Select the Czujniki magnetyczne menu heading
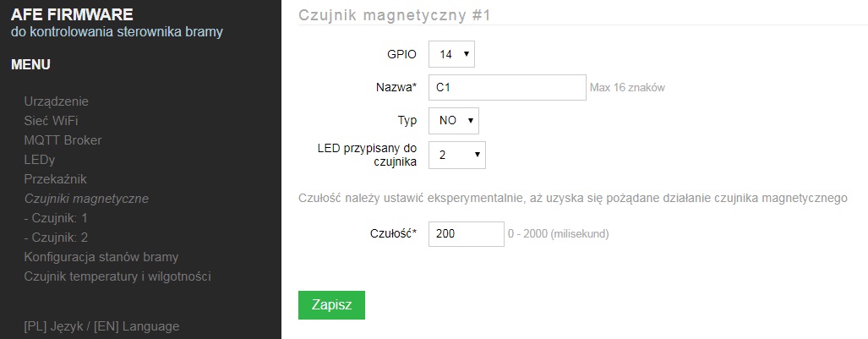The width and height of the screenshot is (868, 339). [x=86, y=199]
